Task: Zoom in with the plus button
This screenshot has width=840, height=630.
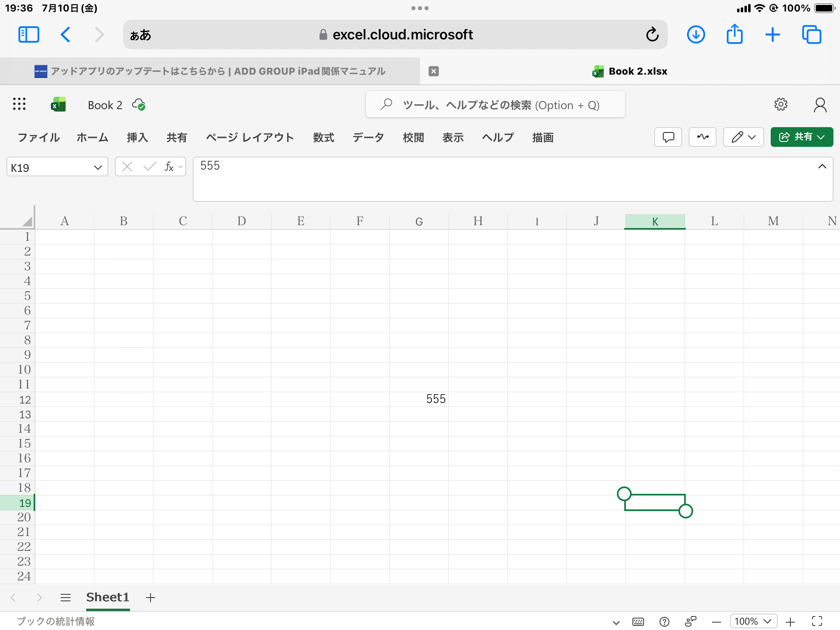Action: [790, 622]
